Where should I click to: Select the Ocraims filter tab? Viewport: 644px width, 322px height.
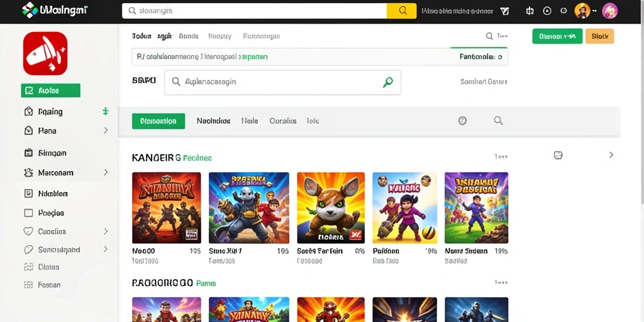(x=283, y=121)
